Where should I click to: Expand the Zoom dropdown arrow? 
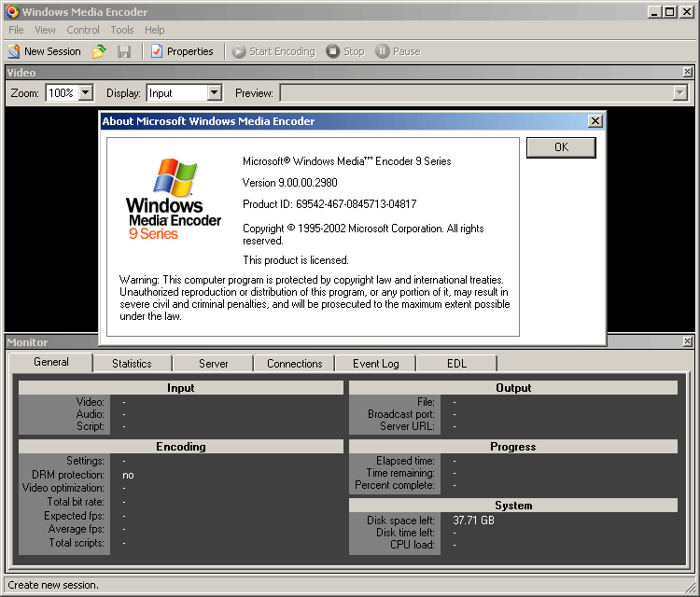[x=86, y=92]
